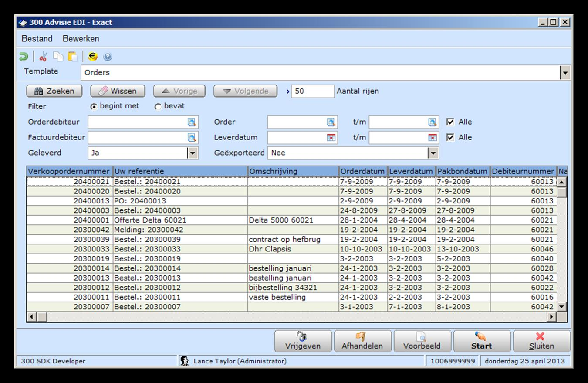Click the horizontal scrollbar left arrow in table

pyautogui.click(x=31, y=317)
